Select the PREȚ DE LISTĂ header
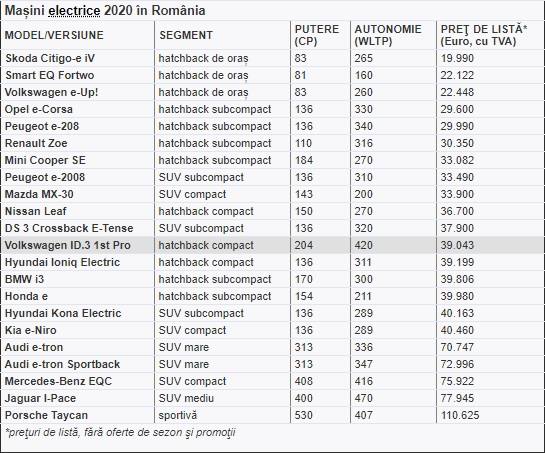 pyautogui.click(x=484, y=35)
